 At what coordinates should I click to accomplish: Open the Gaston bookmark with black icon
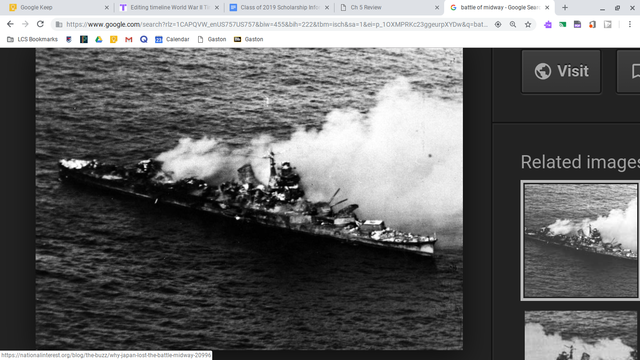click(248, 39)
